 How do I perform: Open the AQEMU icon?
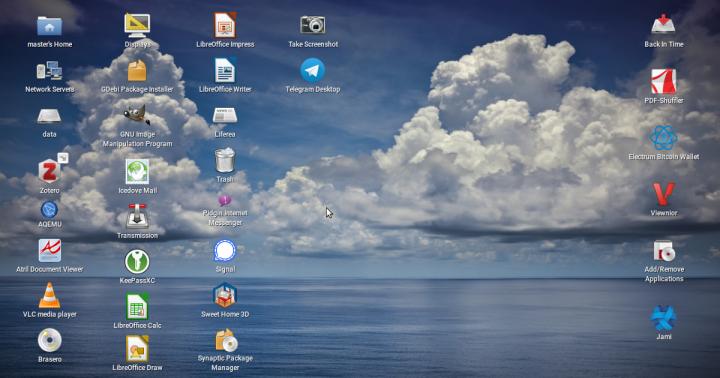[x=49, y=209]
